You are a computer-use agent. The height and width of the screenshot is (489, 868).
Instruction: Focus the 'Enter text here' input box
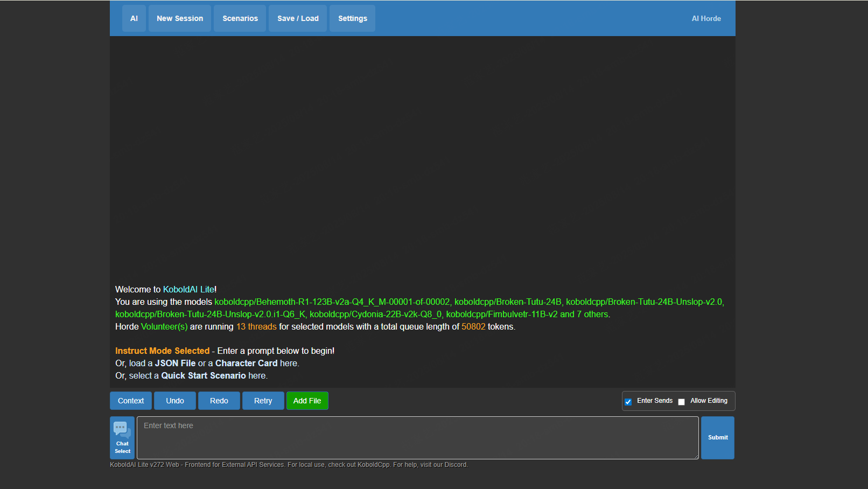(418, 437)
